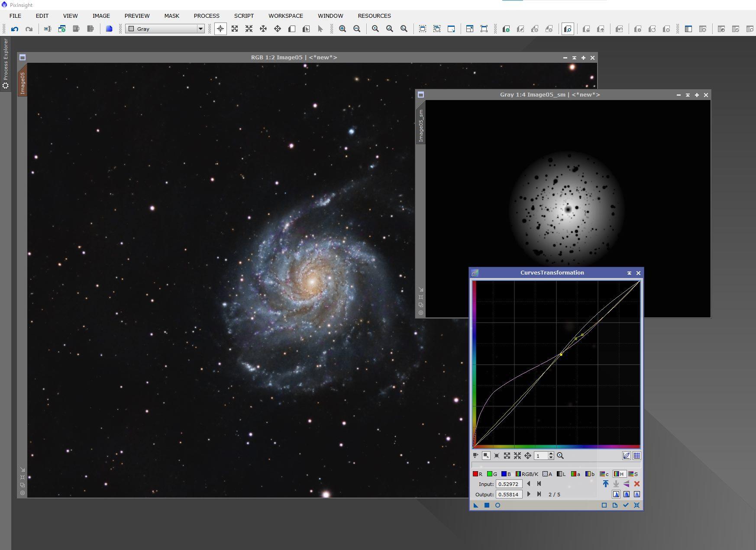Click the Zoom In magnifier icon

tap(342, 29)
